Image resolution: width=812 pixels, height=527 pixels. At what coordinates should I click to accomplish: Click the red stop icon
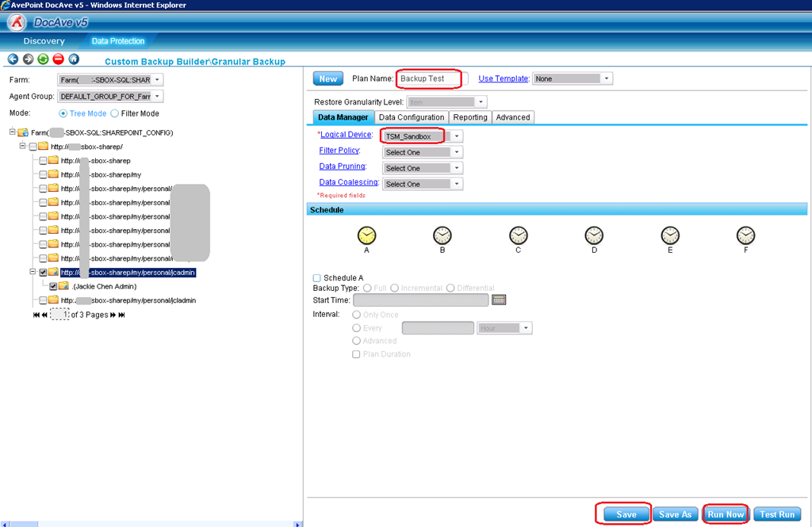[58, 59]
